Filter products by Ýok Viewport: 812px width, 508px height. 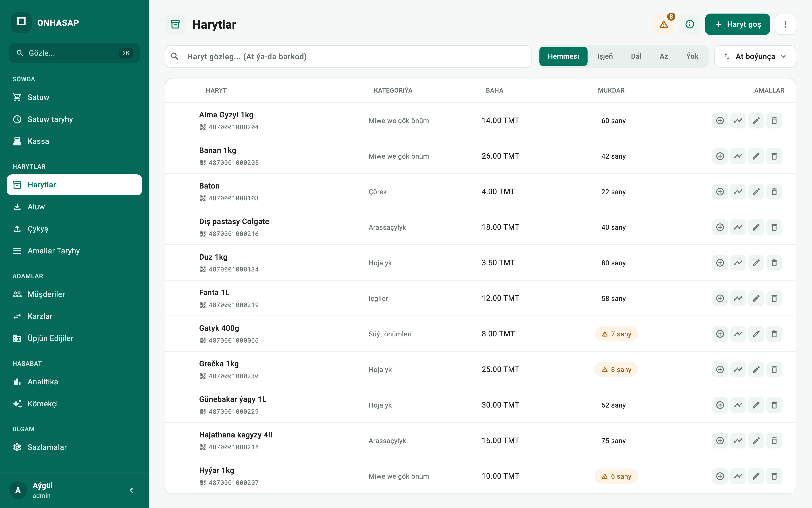[x=692, y=56]
